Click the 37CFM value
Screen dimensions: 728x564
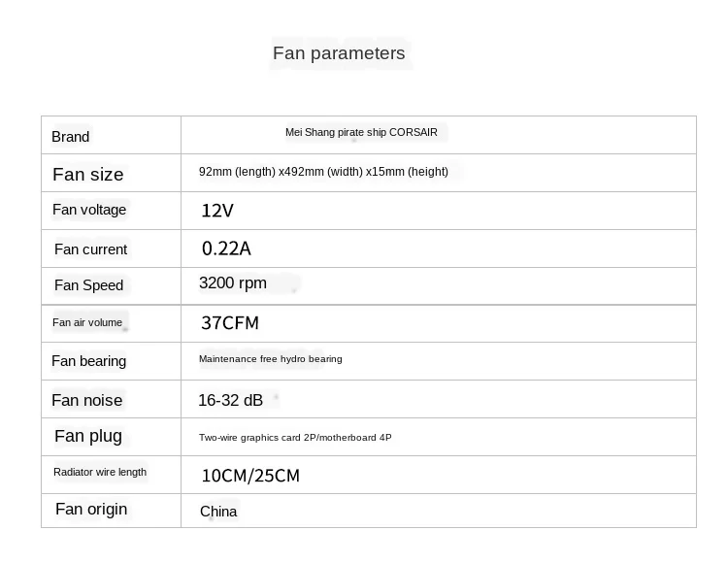[230, 323]
